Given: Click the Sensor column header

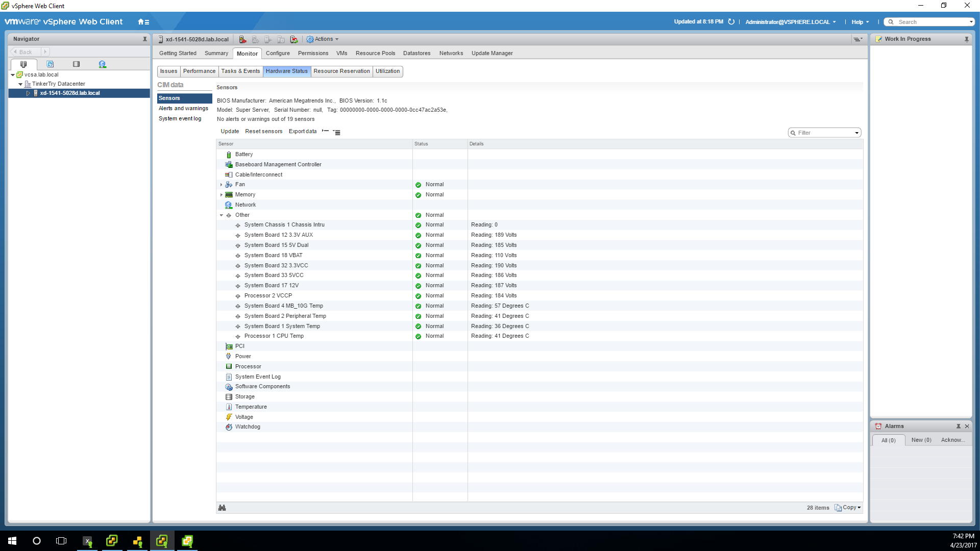Looking at the screenshot, I should click(x=314, y=144).
